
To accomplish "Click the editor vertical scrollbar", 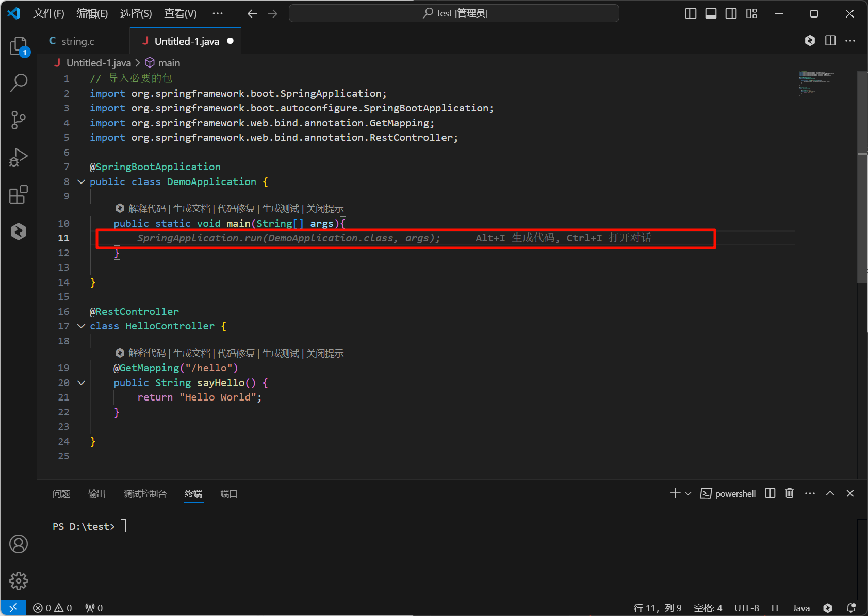I will 862,206.
